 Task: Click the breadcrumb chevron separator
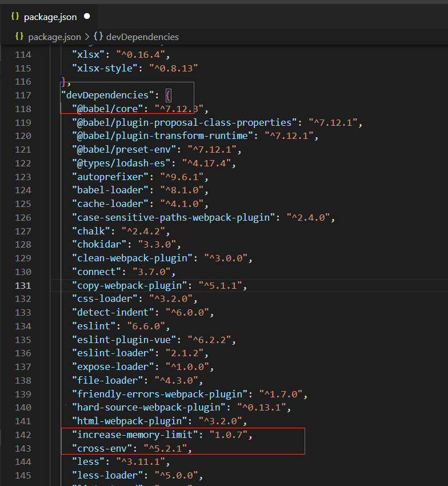pyautogui.click(x=86, y=37)
